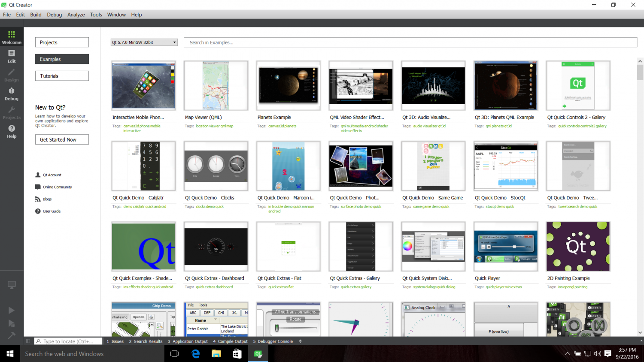Toggle the Debugger Console pane
This screenshot has width=644, height=362.
(x=273, y=341)
